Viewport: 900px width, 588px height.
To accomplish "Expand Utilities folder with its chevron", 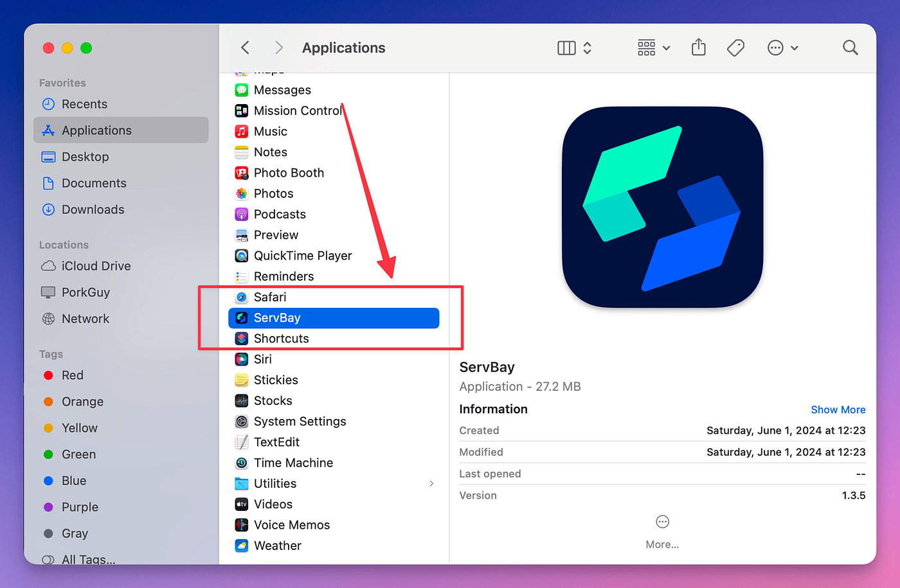I will pos(431,483).
